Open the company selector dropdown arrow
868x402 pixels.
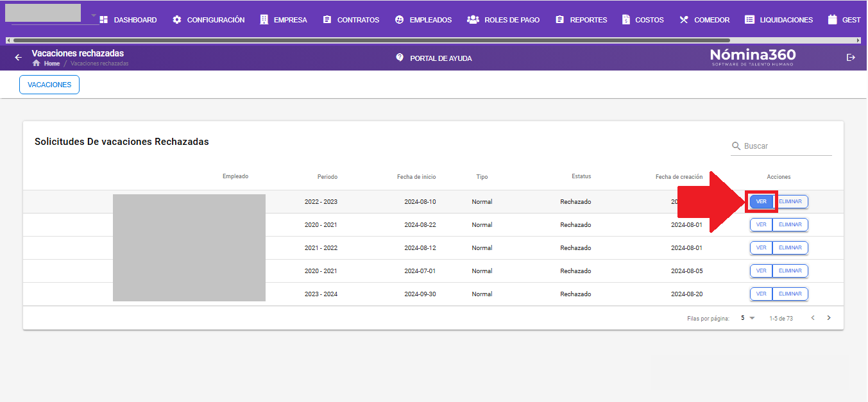click(x=94, y=15)
